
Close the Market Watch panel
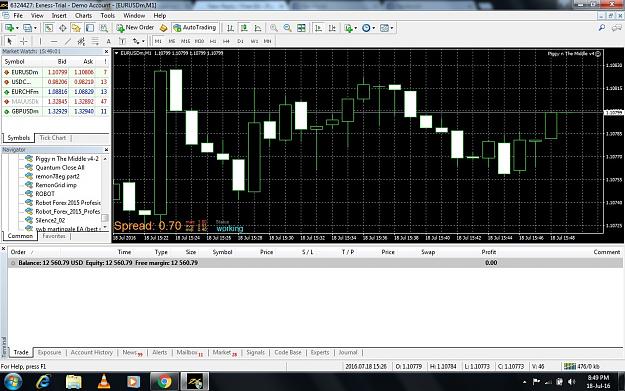pos(106,52)
